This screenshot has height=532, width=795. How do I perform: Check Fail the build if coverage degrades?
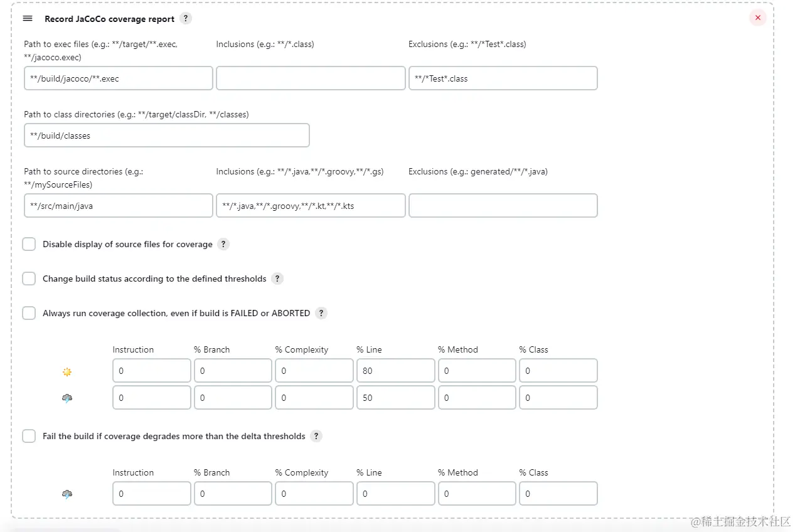pyautogui.click(x=29, y=436)
